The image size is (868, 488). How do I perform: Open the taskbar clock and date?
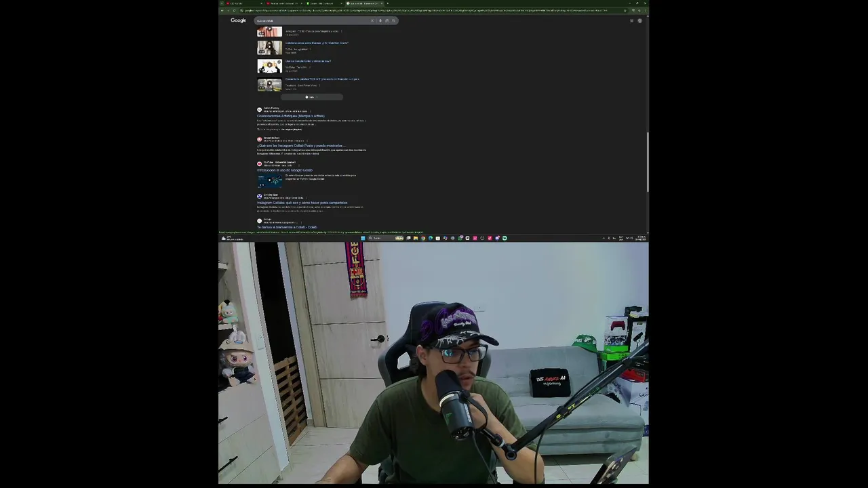(x=641, y=238)
